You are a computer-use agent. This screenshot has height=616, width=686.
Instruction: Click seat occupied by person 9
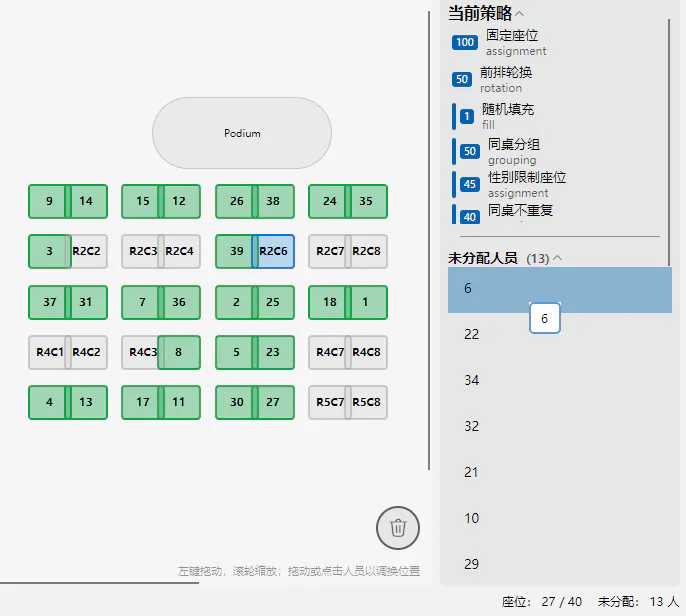(x=49, y=201)
